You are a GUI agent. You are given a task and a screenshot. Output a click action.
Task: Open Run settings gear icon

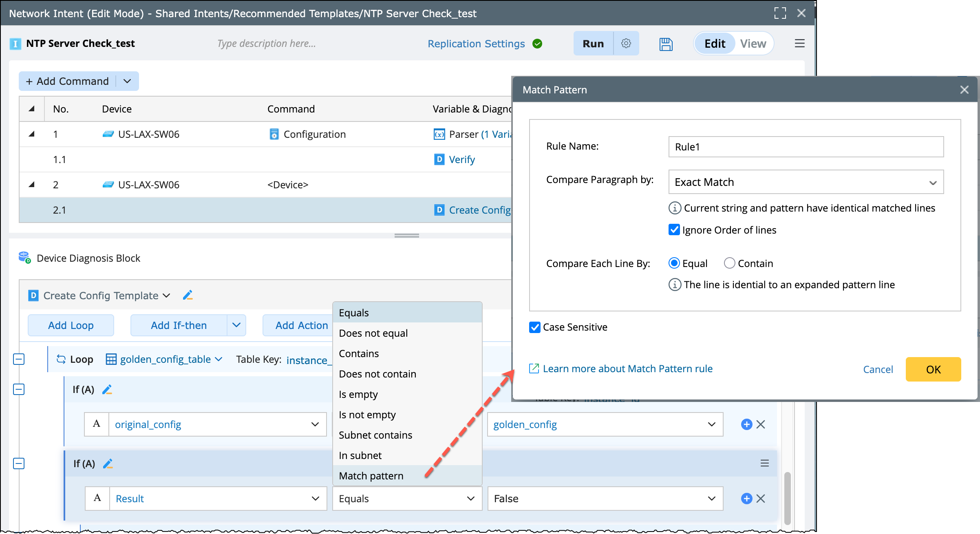click(x=626, y=43)
